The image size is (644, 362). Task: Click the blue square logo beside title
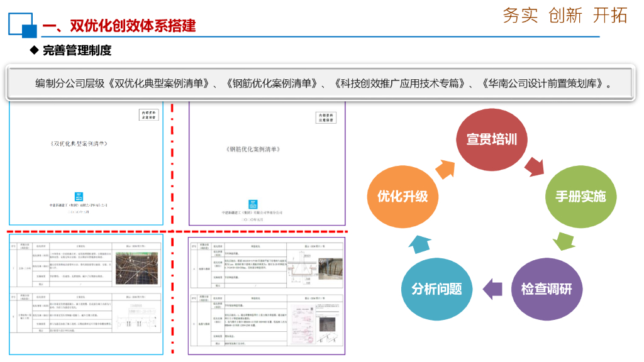pyautogui.click(x=23, y=25)
